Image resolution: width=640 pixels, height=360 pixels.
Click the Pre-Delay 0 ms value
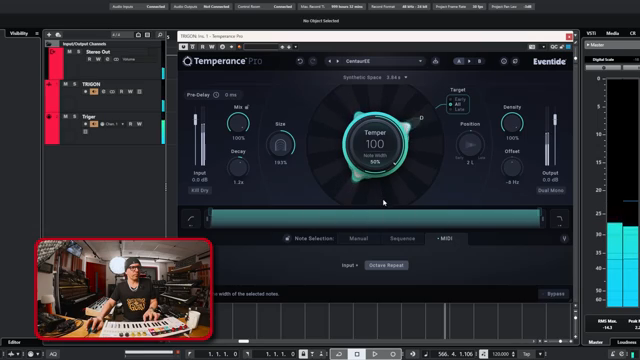tap(231, 95)
